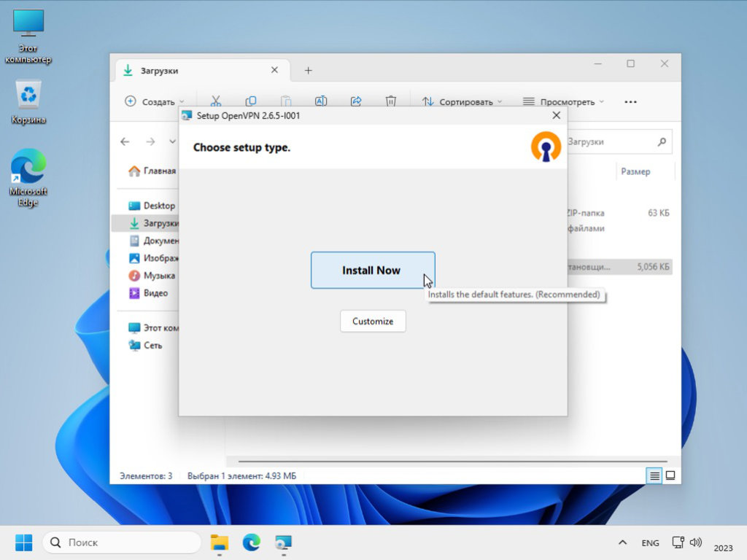Open the Просмотреть dropdown in Explorer
Viewport: 747px width, 560px height.
[x=563, y=101]
